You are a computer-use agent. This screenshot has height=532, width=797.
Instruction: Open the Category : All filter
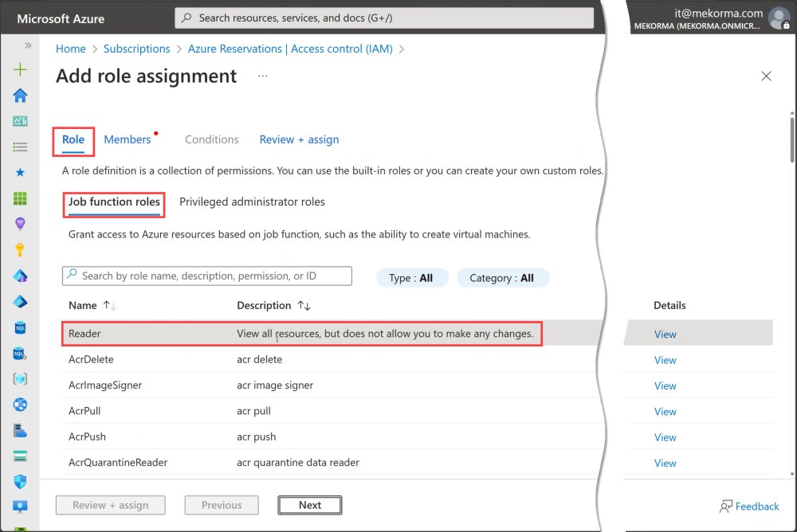pyautogui.click(x=502, y=278)
